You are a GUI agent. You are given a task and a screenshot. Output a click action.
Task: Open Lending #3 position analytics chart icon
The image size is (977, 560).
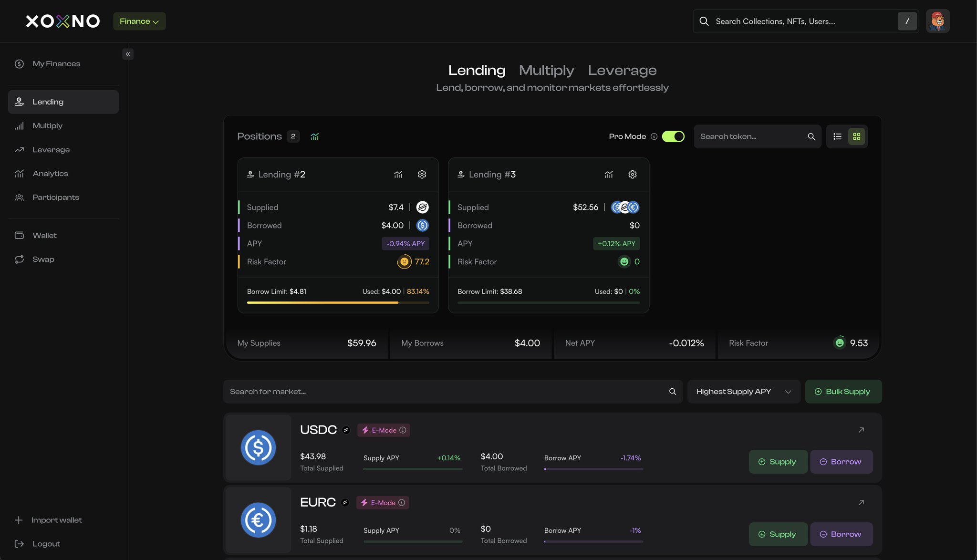[609, 175]
